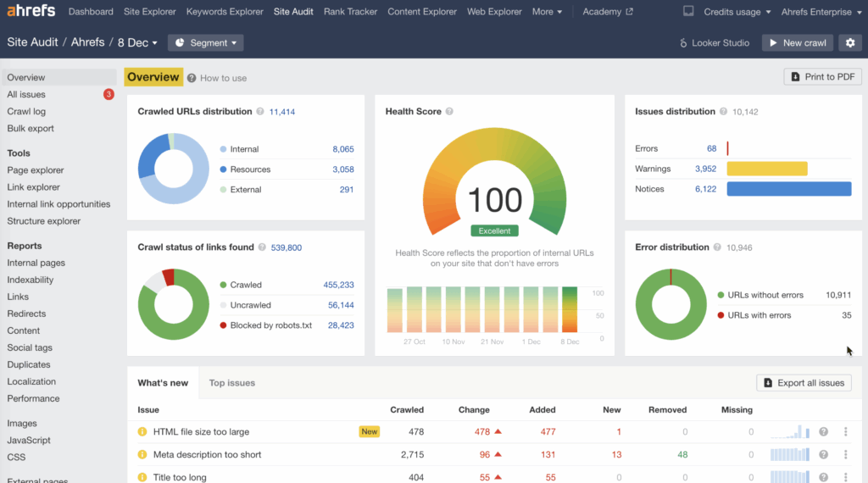Switch to the Top issues tab
The image size is (868, 483).
point(232,383)
